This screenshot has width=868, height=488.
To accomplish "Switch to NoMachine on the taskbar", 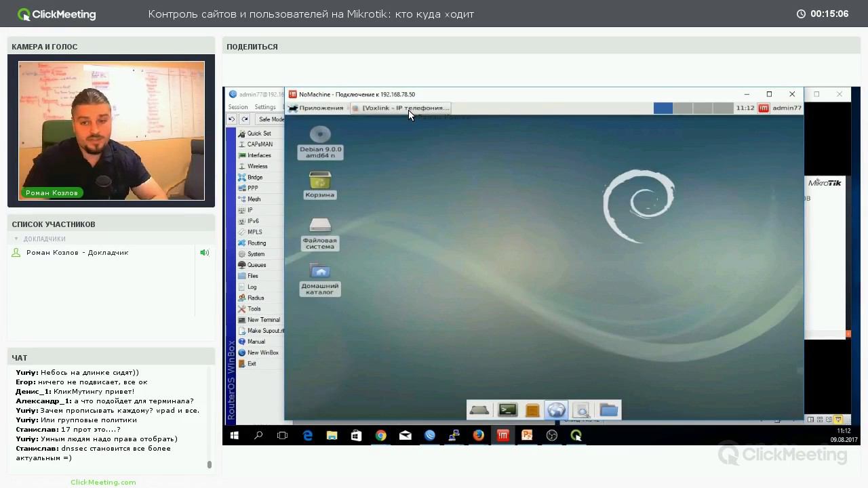I will [x=502, y=436].
